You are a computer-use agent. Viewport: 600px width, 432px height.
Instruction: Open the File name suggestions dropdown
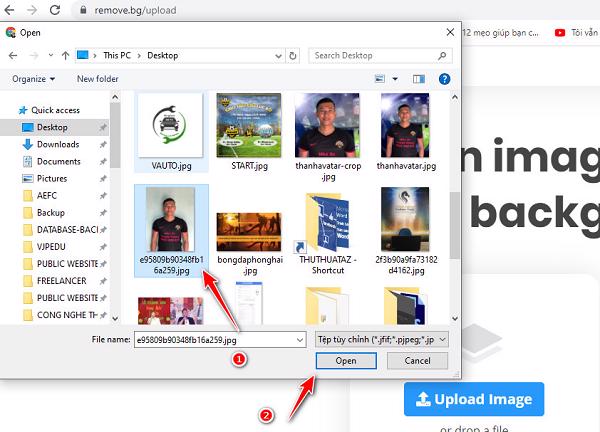[298, 339]
